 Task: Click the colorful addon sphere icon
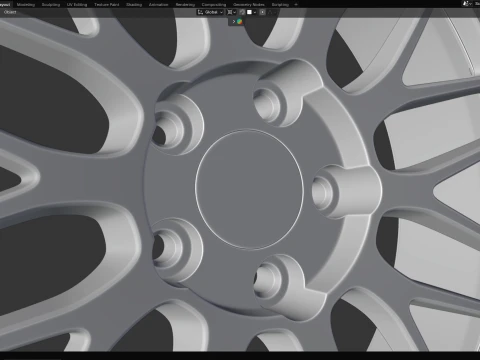240,21
